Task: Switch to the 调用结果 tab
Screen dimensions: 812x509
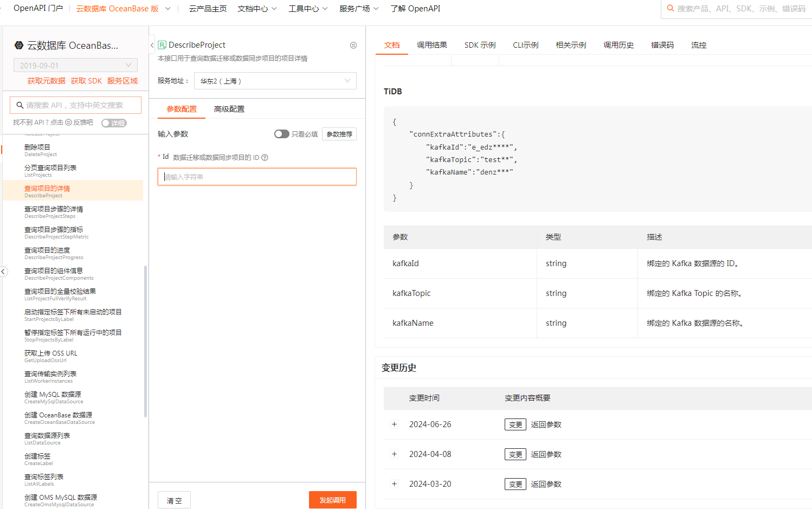Action: 432,45
